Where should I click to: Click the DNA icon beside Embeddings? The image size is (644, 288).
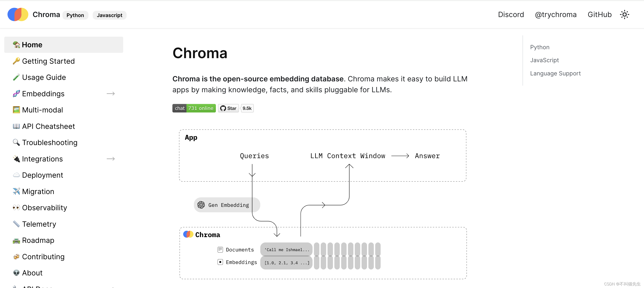pos(16,94)
